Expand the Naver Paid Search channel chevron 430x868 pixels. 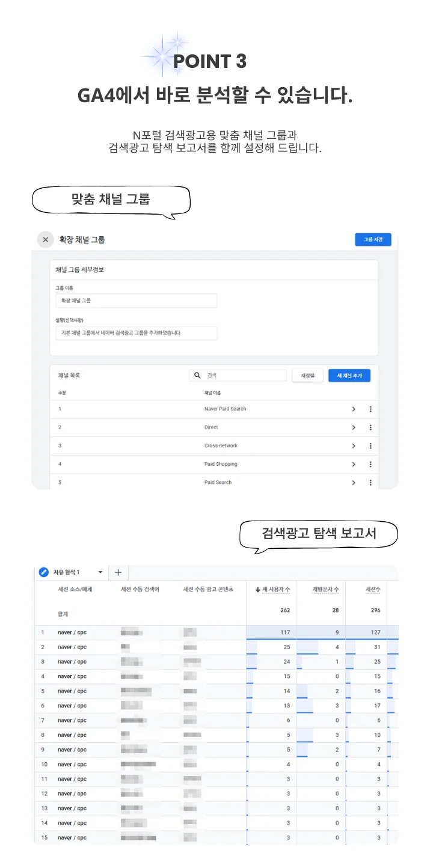click(x=354, y=409)
